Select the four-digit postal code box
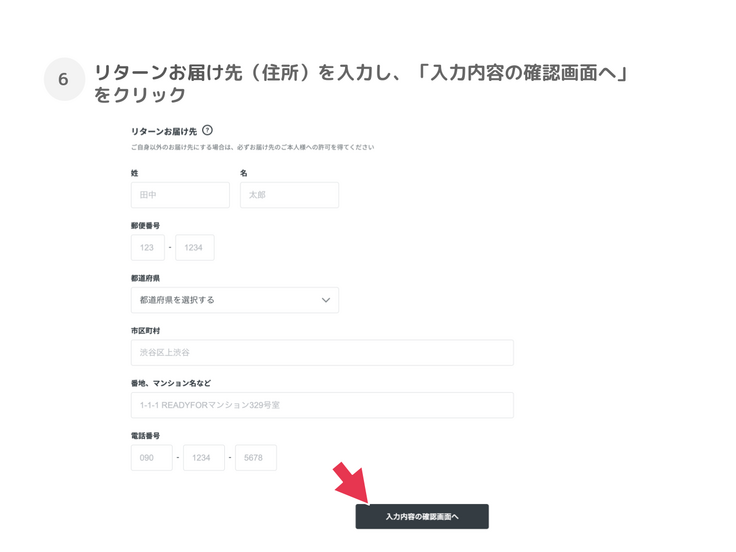Image resolution: width=736 pixels, height=552 pixels. tap(194, 248)
